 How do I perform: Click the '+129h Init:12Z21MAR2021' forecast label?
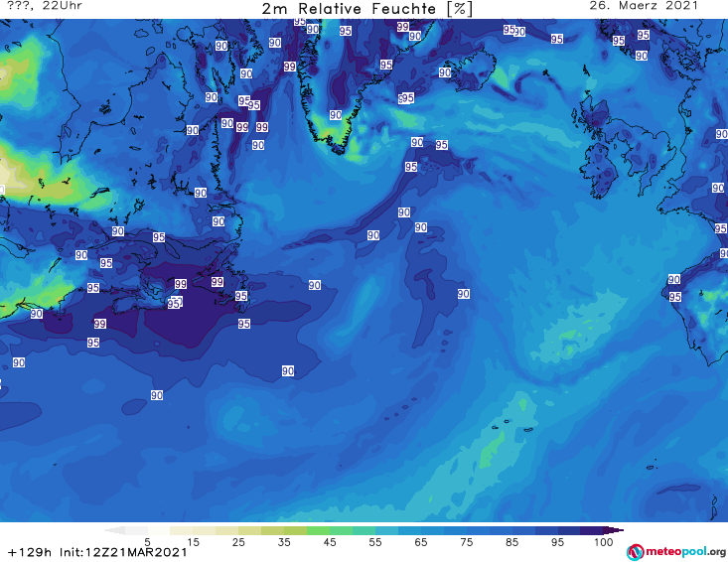coord(97,553)
